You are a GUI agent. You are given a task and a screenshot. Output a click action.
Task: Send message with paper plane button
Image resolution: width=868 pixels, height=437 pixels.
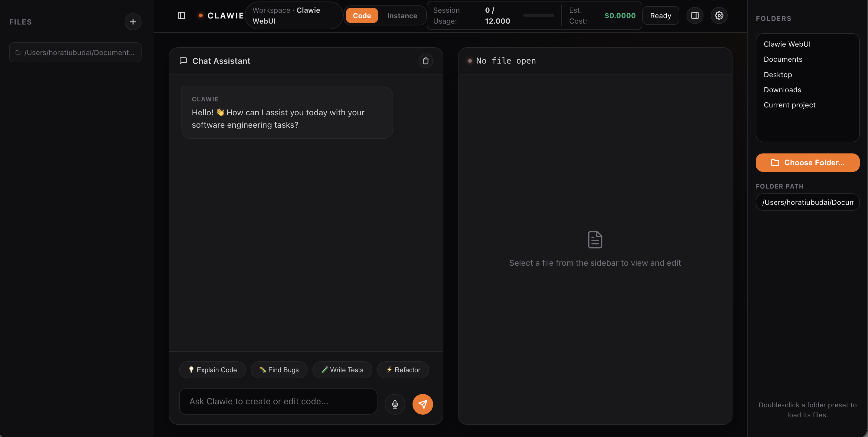423,404
